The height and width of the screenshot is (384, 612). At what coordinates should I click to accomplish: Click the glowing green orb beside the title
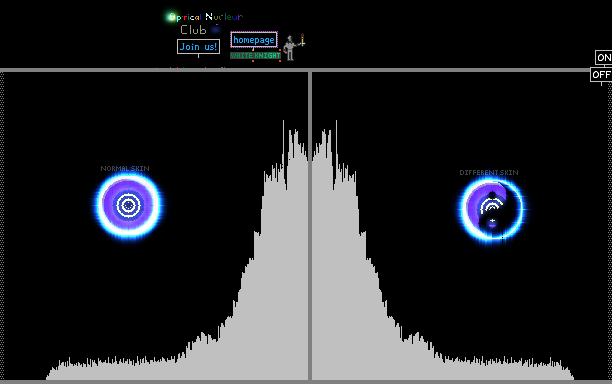tap(171, 17)
